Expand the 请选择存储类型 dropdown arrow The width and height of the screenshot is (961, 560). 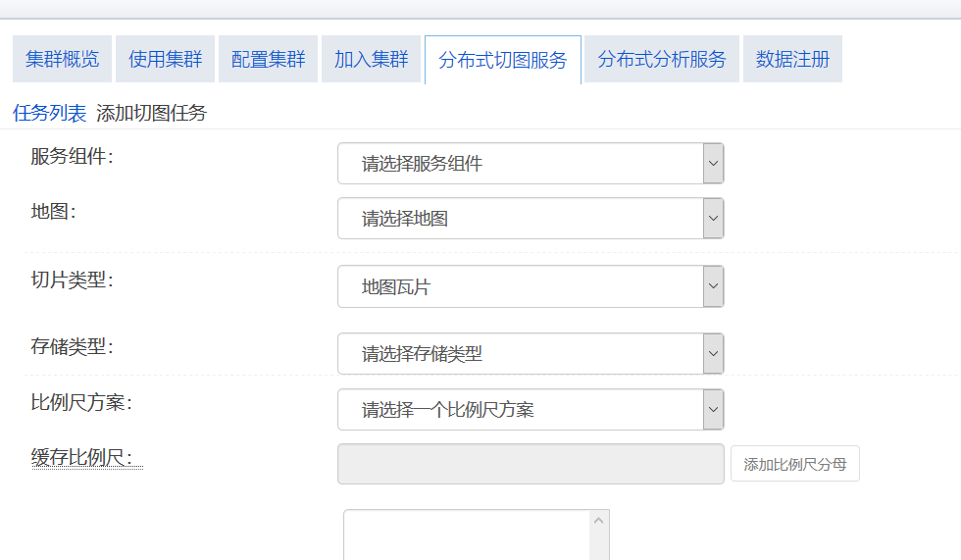[713, 353]
